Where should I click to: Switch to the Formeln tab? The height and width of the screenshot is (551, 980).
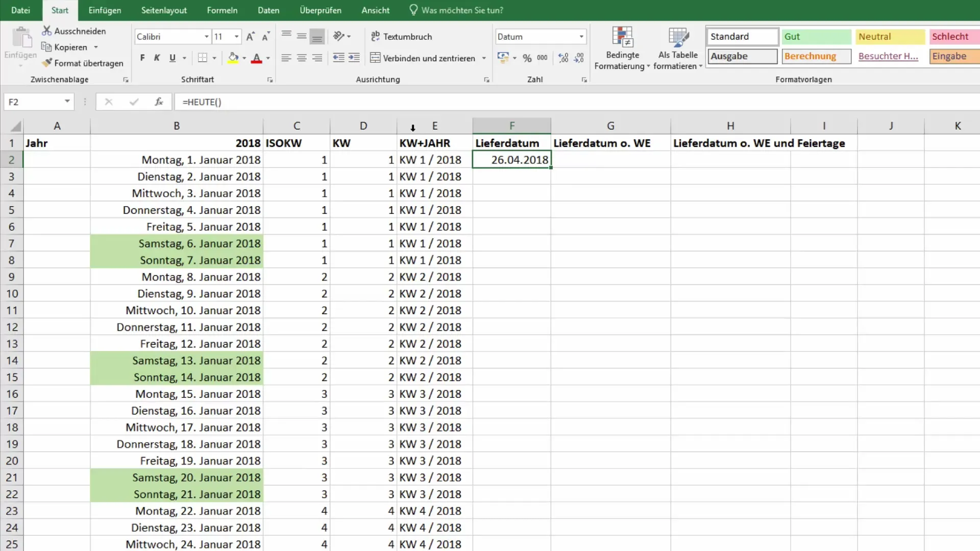pyautogui.click(x=222, y=10)
